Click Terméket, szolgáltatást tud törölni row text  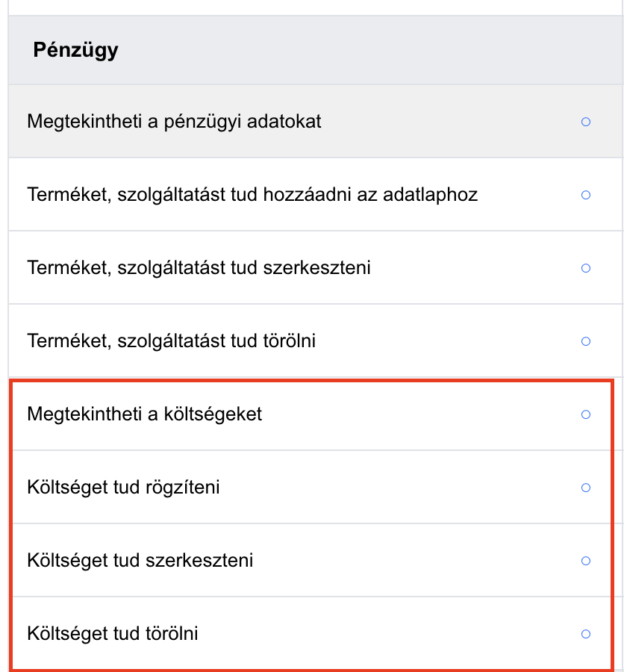[172, 341]
